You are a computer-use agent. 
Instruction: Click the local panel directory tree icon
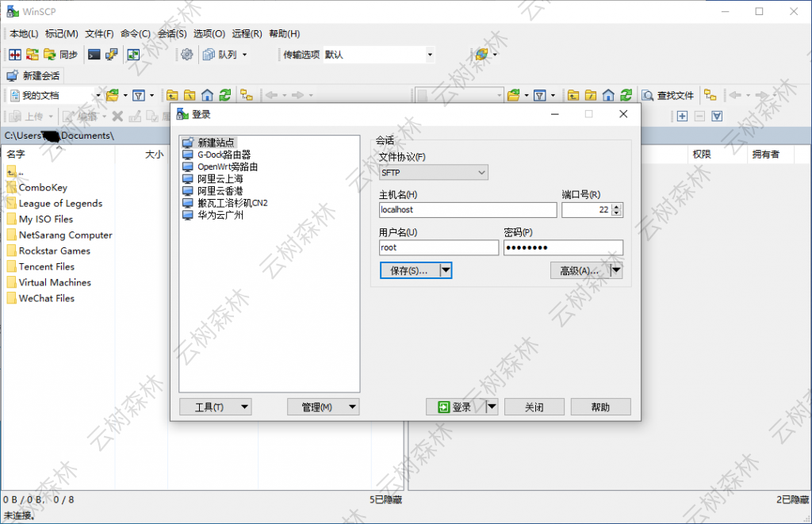pyautogui.click(x=247, y=95)
